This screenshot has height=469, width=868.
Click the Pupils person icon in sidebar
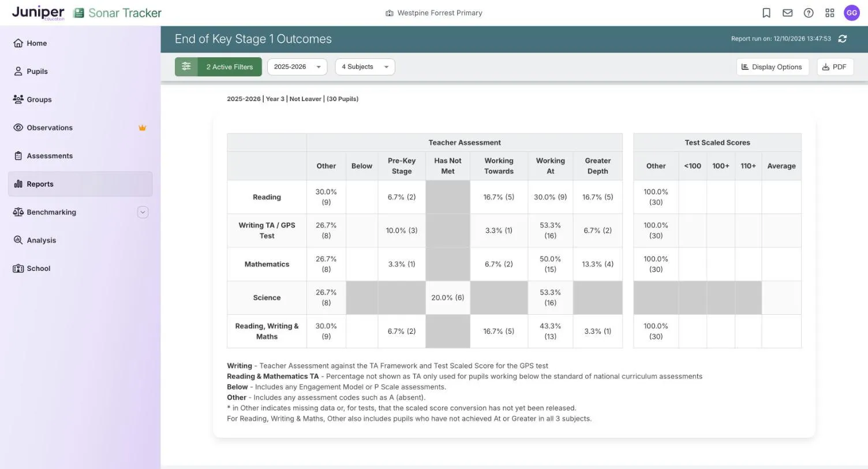tap(18, 71)
